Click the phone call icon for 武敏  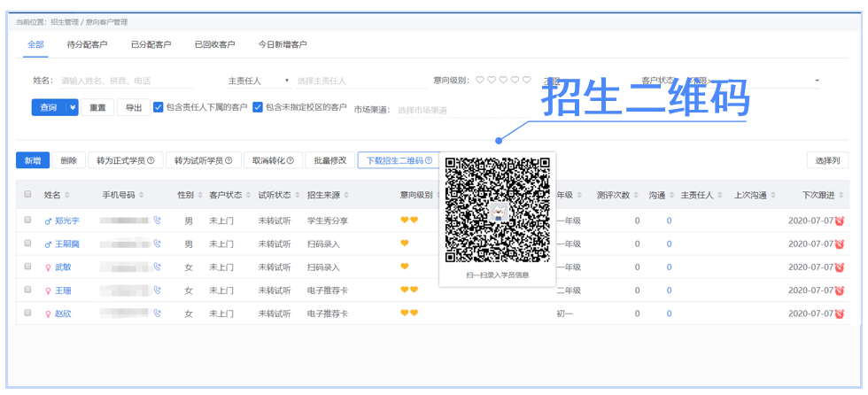pos(158,267)
